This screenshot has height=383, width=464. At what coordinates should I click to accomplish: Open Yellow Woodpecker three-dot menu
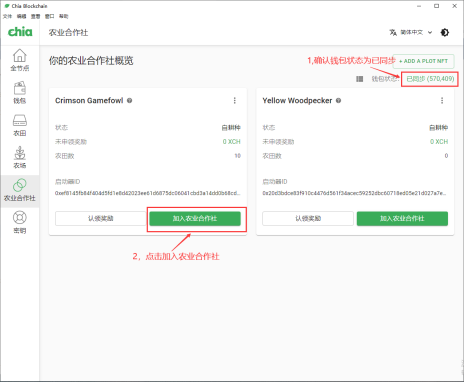click(x=442, y=100)
